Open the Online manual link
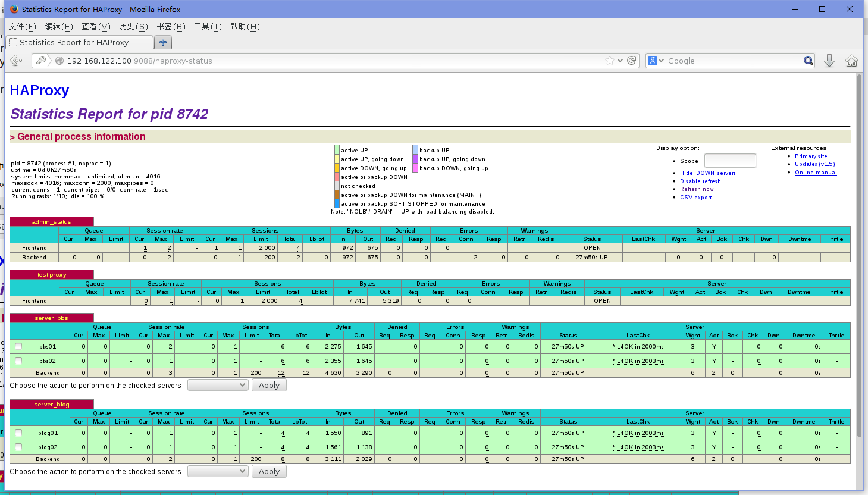This screenshot has width=868, height=495. pos(816,173)
